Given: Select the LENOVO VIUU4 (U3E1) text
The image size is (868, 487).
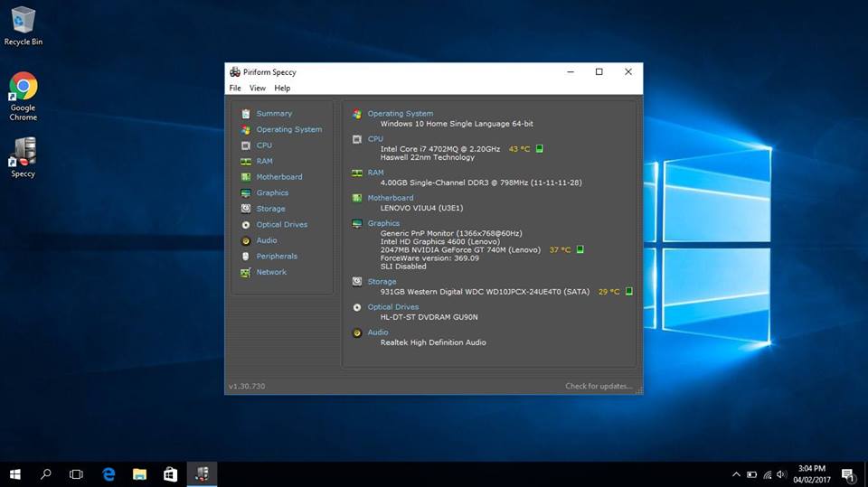Looking at the screenshot, I should coord(422,208).
